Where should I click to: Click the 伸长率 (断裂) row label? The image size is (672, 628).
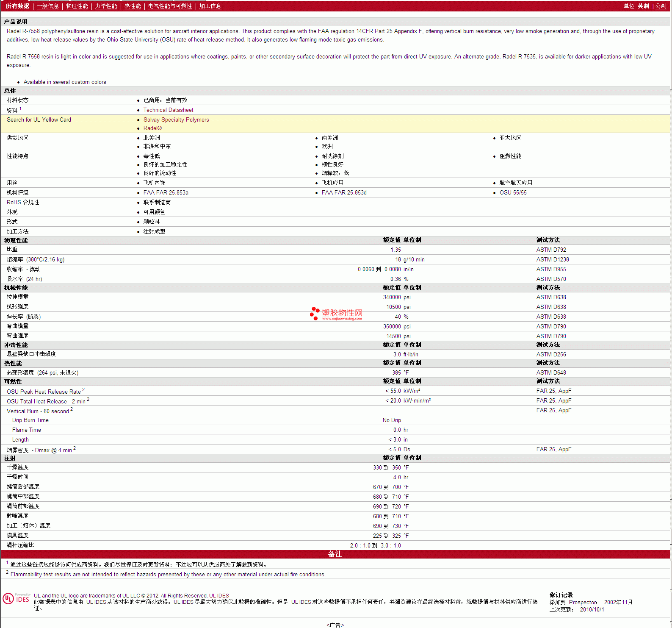(x=24, y=317)
